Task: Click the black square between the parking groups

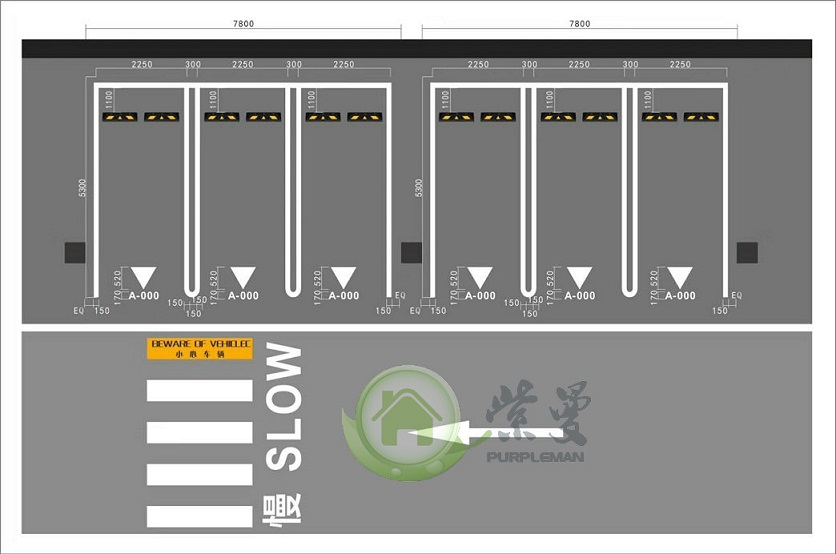Action: point(411,252)
